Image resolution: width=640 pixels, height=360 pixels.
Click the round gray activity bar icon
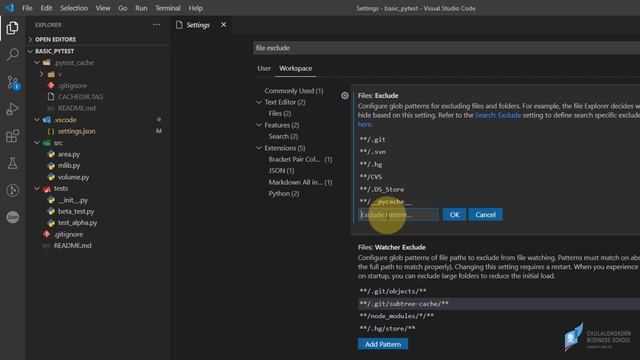click(x=12, y=217)
